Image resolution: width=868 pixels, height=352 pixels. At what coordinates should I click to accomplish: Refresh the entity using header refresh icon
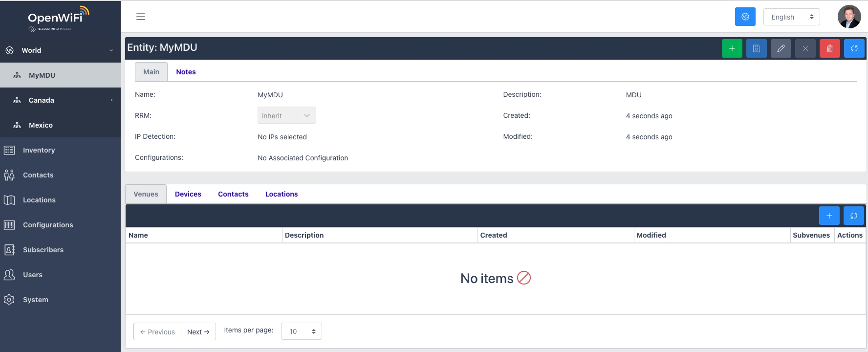tap(854, 48)
